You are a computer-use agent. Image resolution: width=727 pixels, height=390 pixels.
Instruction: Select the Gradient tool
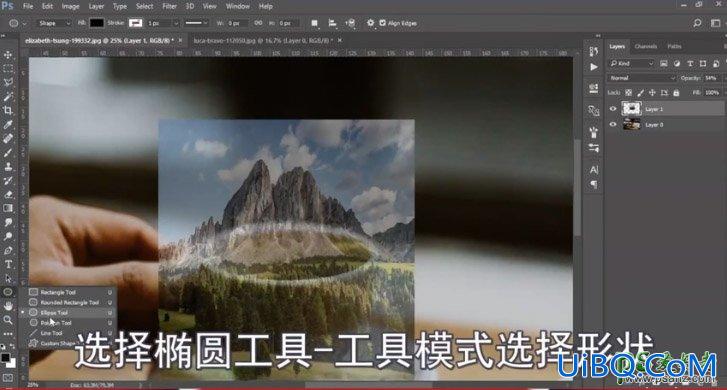[8, 208]
